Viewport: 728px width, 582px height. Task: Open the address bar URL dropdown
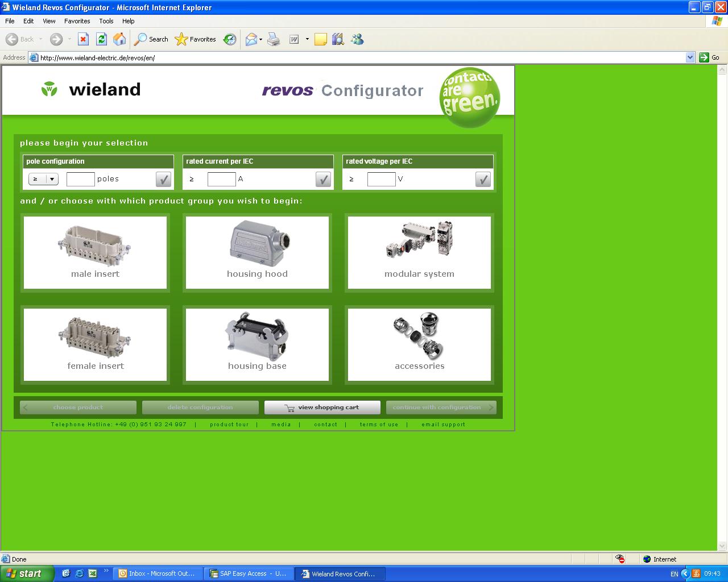click(690, 57)
